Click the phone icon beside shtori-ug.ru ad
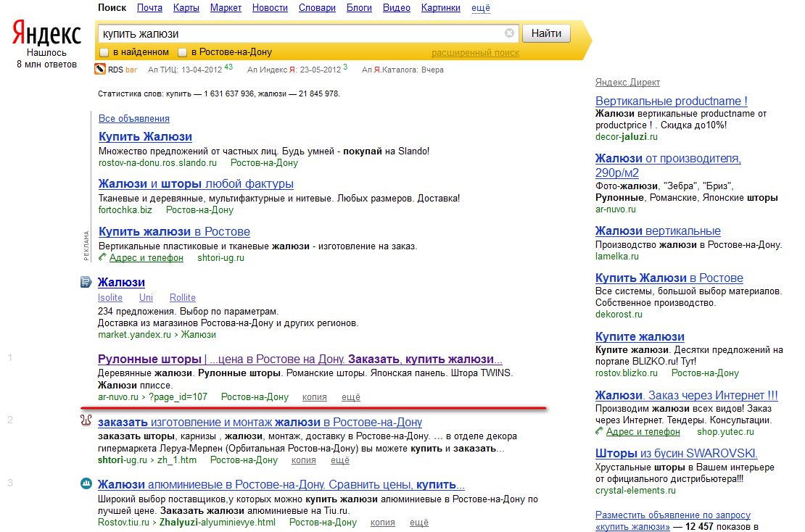 pyautogui.click(x=103, y=257)
